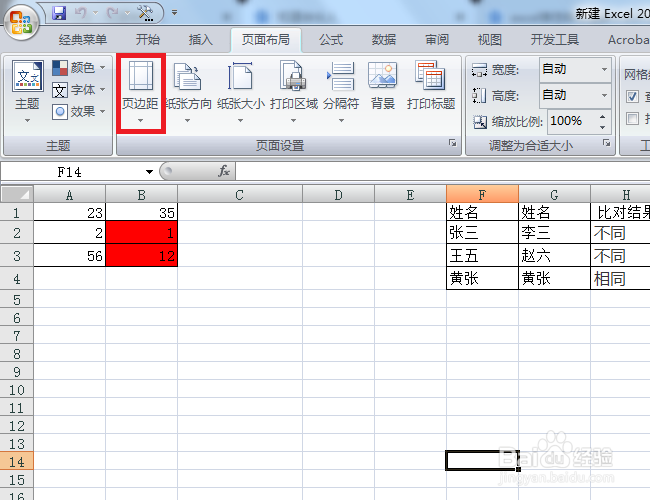
Task: Open the tools icon in quick access bar
Action: click(146, 13)
